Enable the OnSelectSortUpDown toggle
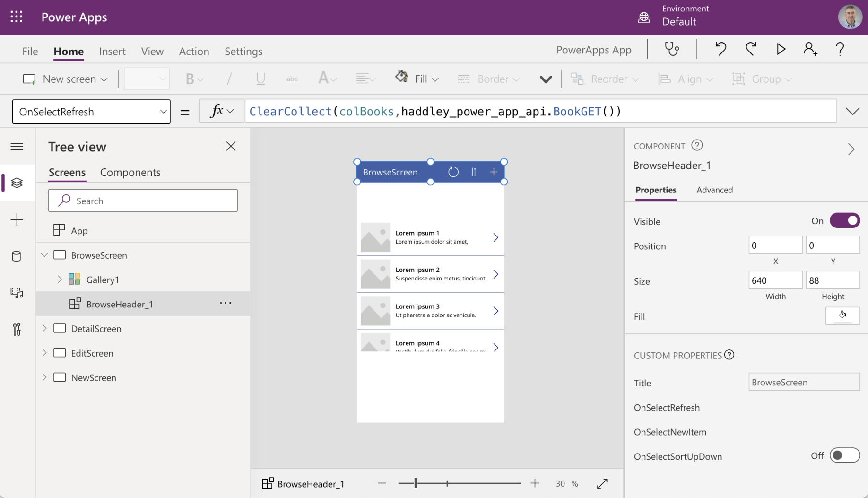The height and width of the screenshot is (498, 868). [x=845, y=455]
